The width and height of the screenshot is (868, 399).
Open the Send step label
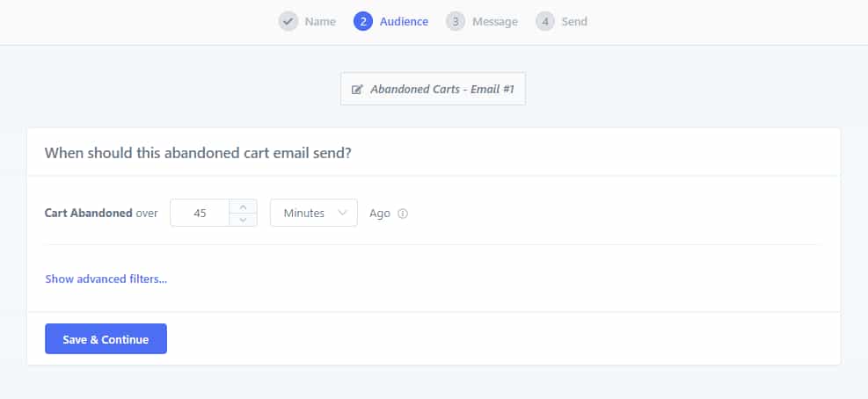(x=574, y=22)
